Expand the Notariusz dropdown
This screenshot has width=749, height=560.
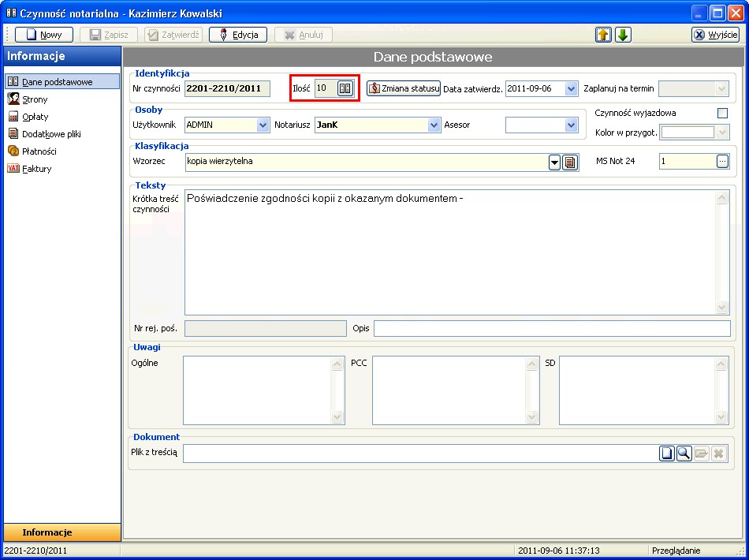[x=434, y=125]
